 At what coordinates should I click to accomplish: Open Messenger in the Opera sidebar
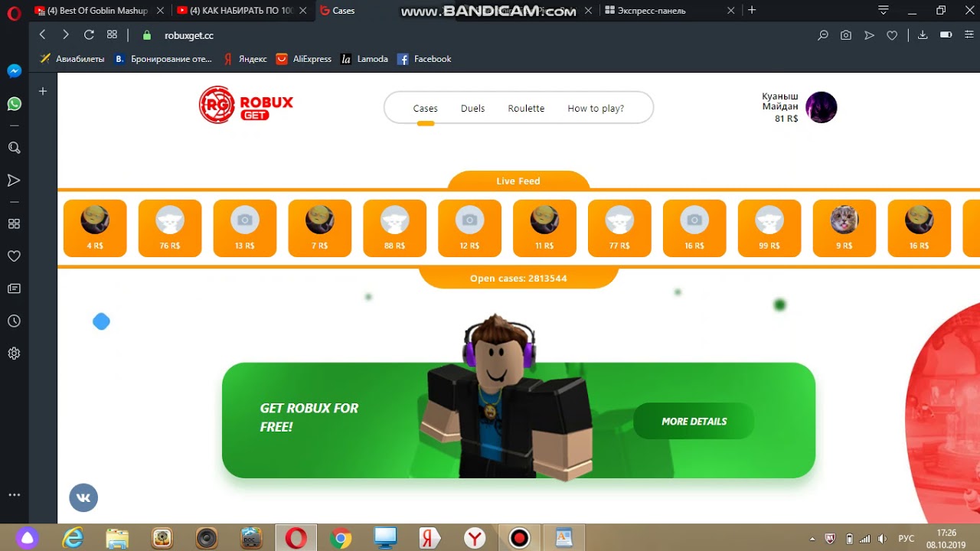[x=14, y=71]
